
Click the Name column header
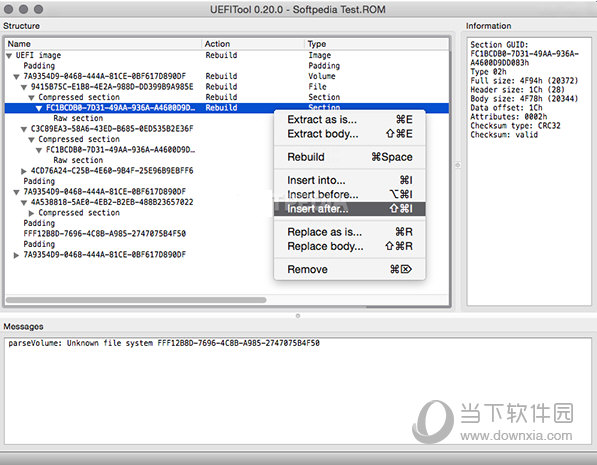pos(103,44)
